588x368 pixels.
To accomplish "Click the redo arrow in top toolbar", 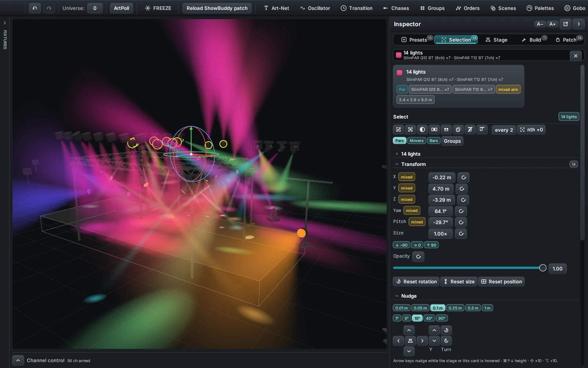I will pyautogui.click(x=49, y=8).
